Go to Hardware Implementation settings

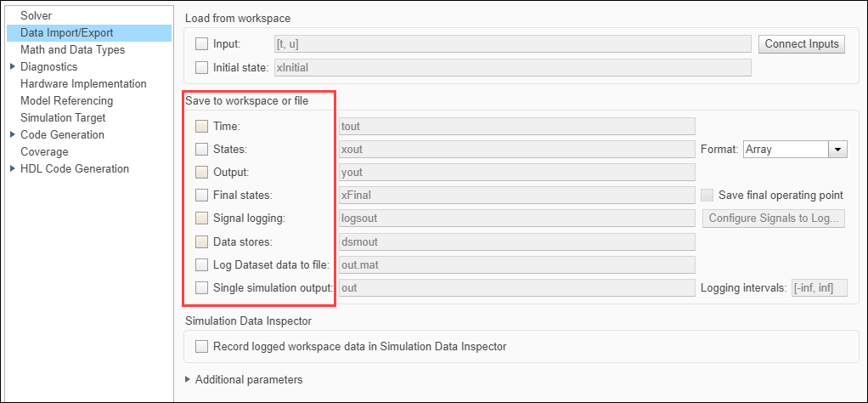pos(83,84)
